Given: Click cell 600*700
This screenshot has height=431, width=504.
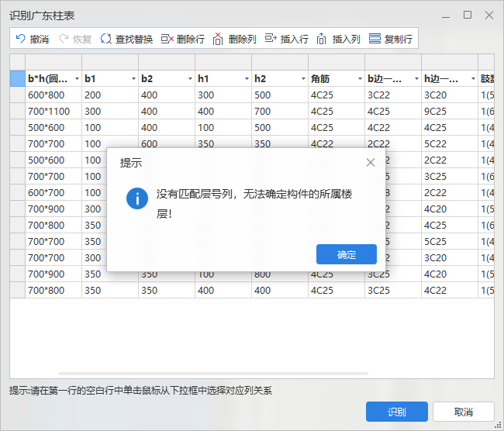Looking at the screenshot, I should [54, 192].
